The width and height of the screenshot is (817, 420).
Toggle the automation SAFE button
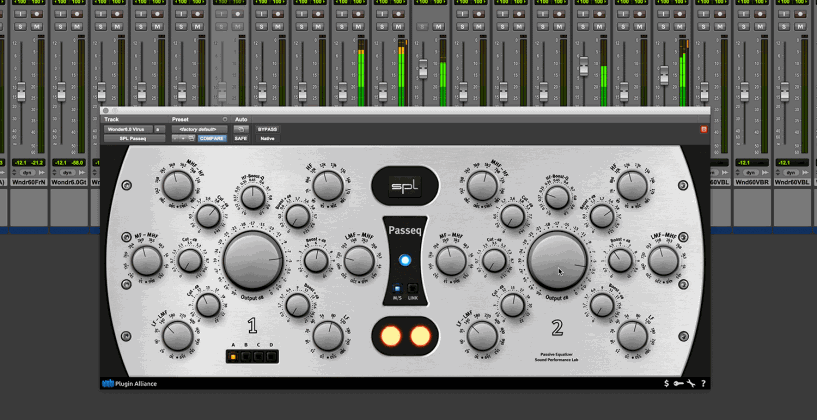pyautogui.click(x=241, y=138)
